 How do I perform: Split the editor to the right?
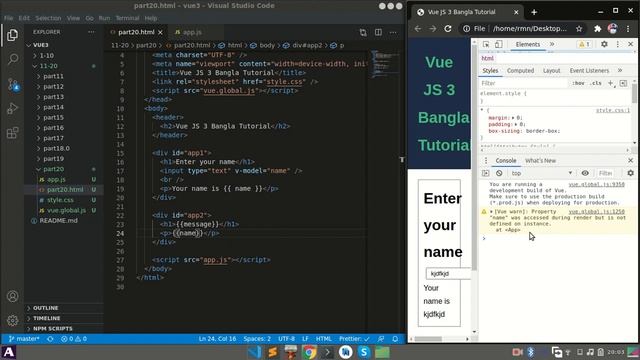(x=378, y=32)
